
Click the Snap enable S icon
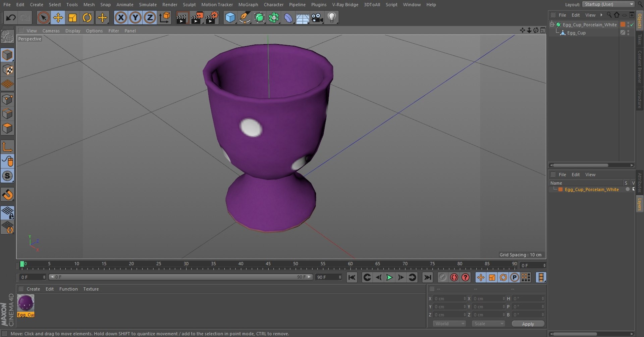(7, 176)
